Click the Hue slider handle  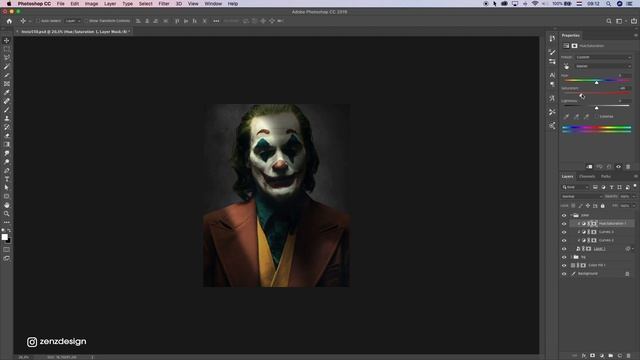(x=596, y=82)
